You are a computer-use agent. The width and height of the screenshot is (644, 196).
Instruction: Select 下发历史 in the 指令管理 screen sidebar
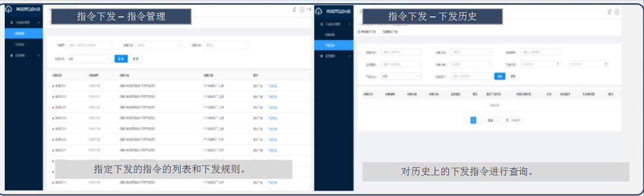click(24, 44)
